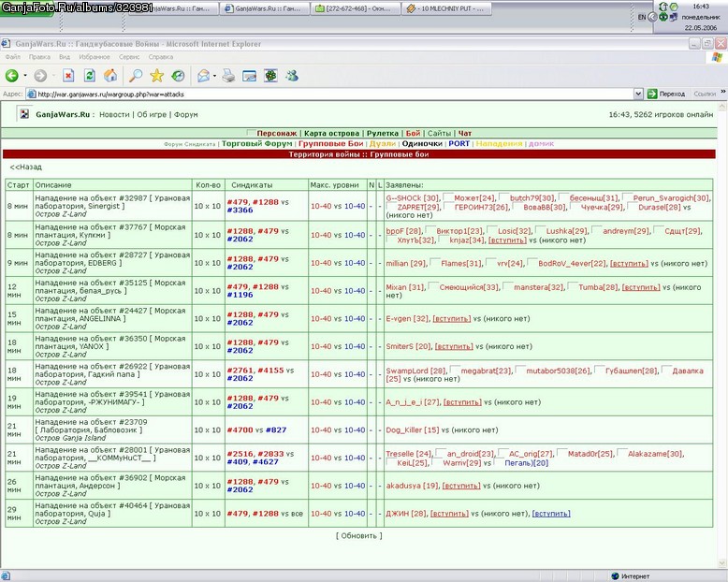Open the Чат link

465,133
